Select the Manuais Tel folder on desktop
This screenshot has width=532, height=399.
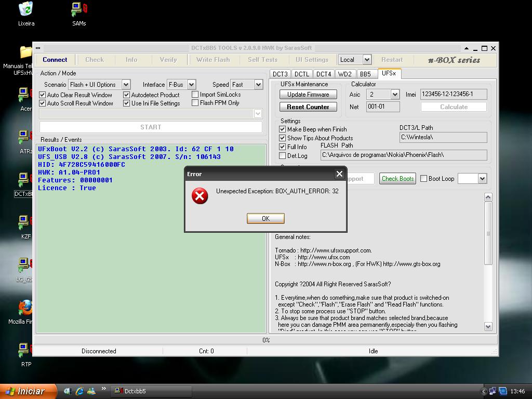[x=26, y=52]
